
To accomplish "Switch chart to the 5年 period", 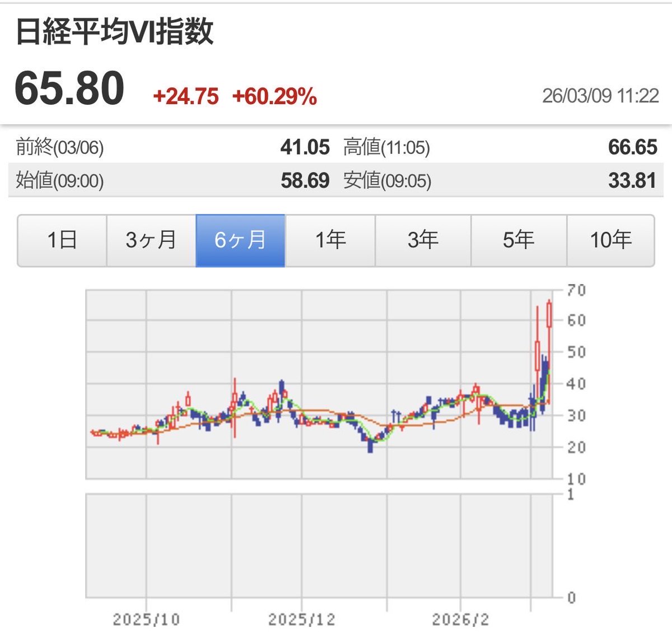I will click(519, 240).
